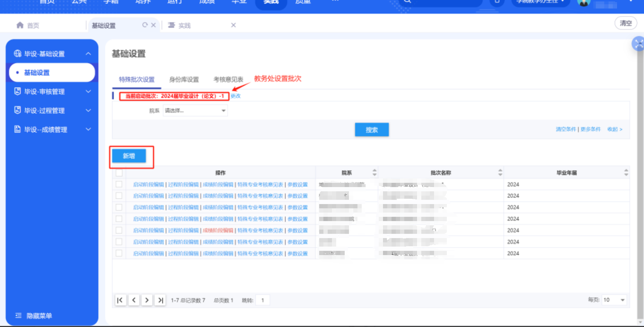Open 参数设置 in the last row

[x=298, y=254]
